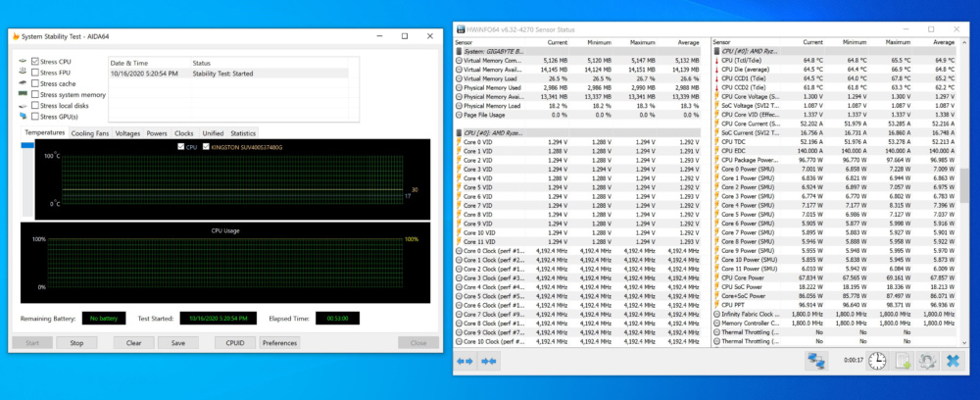Click the CPU chip icon beside Stress CPU
980x400 pixels.
24,61
